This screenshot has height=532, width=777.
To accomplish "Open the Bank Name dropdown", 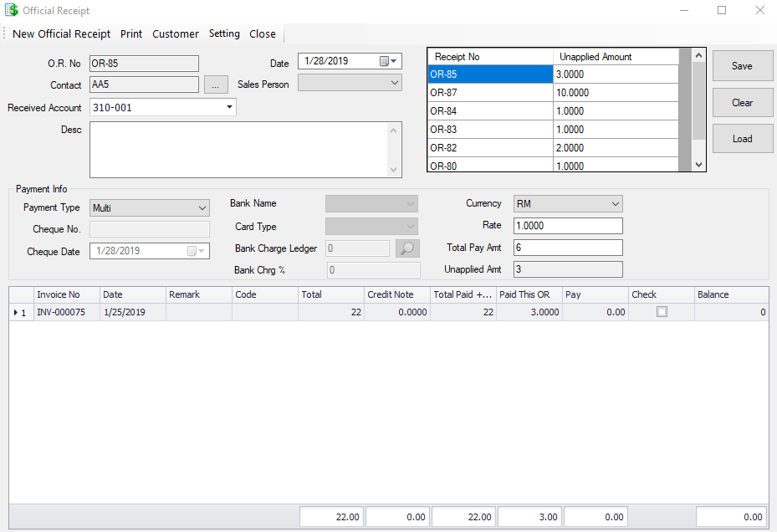I will 411,203.
